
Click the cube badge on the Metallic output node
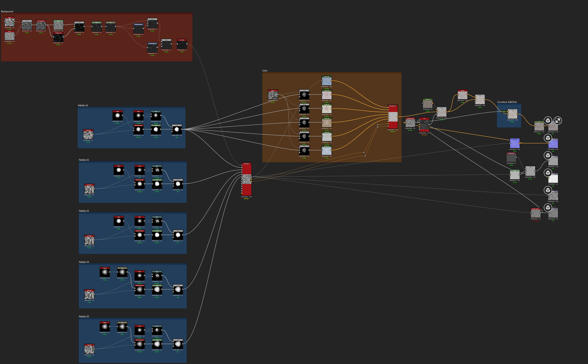pos(548,173)
